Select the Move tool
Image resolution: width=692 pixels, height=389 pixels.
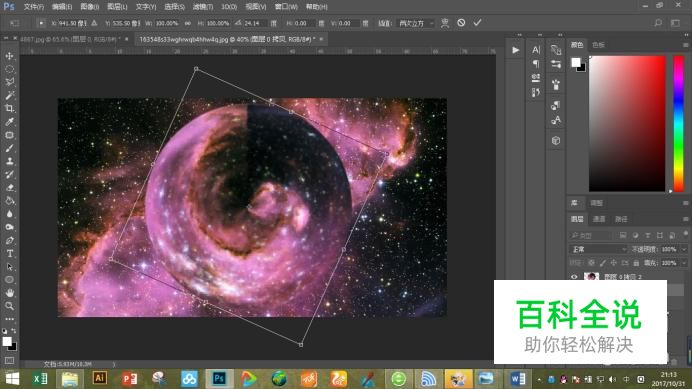point(9,56)
